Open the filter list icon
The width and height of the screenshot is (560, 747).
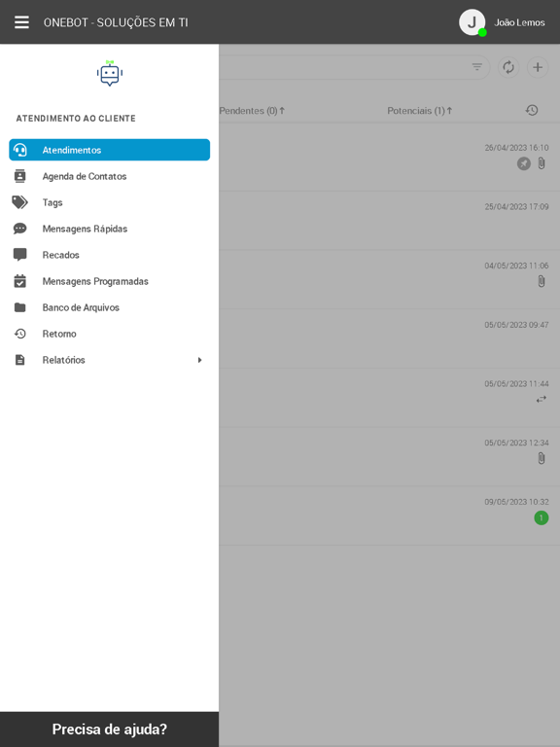tap(476, 67)
